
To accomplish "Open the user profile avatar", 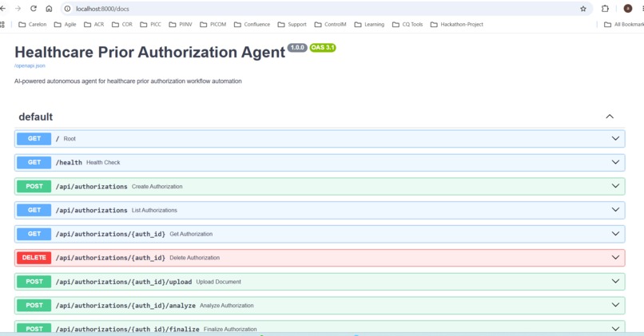I will [x=627, y=9].
